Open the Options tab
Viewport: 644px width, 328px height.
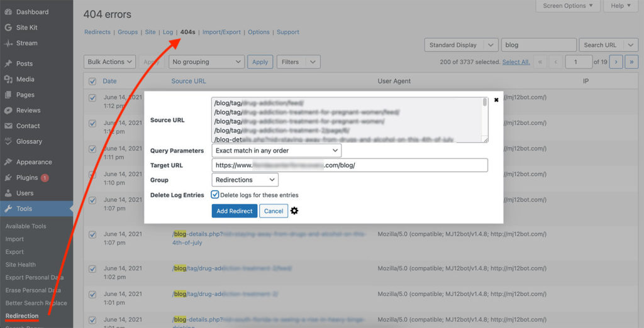(258, 32)
